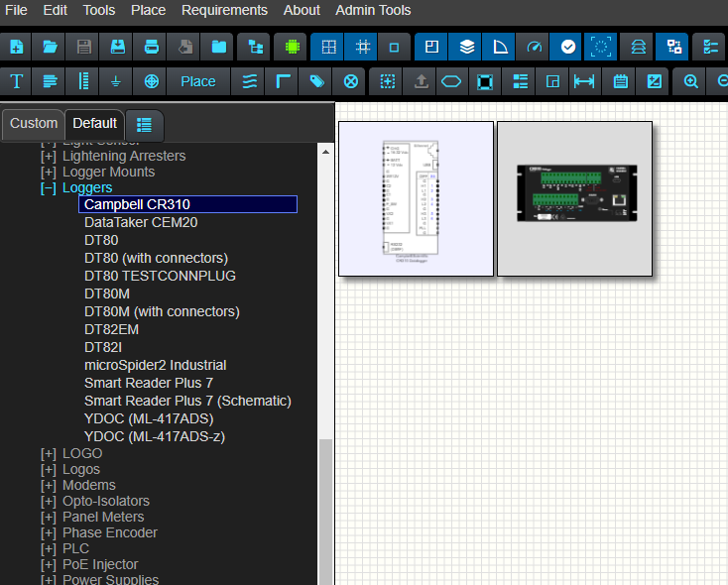Screen dimensions: 728x585
Task: Click the save-to-drive download tray icon
Action: point(117,47)
